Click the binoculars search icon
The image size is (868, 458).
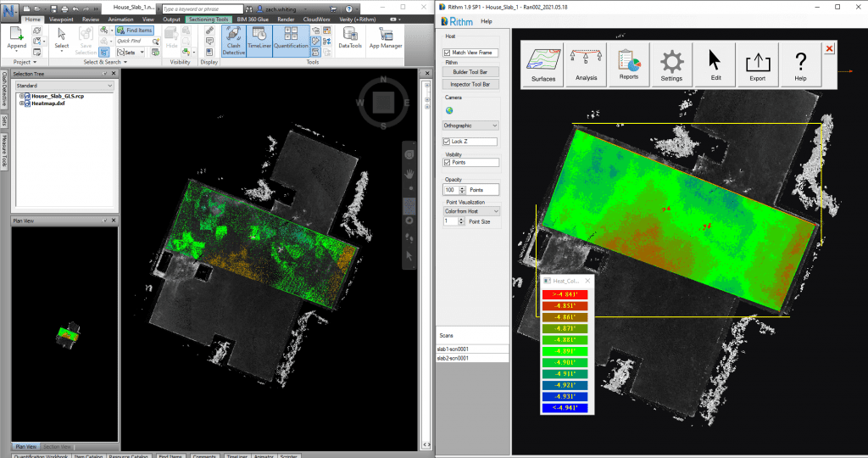249,8
